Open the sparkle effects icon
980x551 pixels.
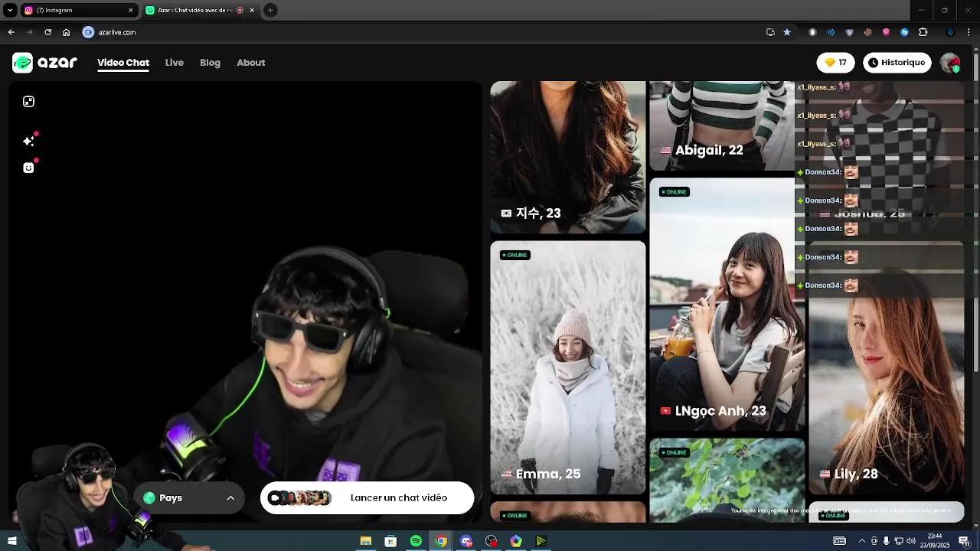pos(28,141)
